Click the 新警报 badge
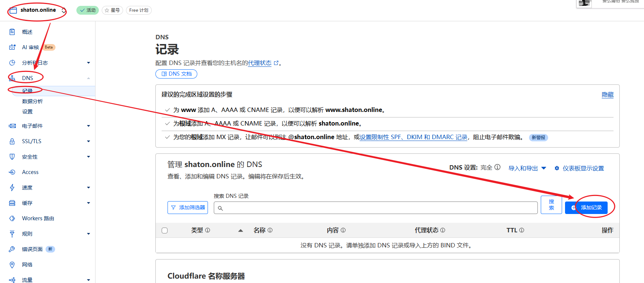The width and height of the screenshot is (644, 283). (x=539, y=138)
